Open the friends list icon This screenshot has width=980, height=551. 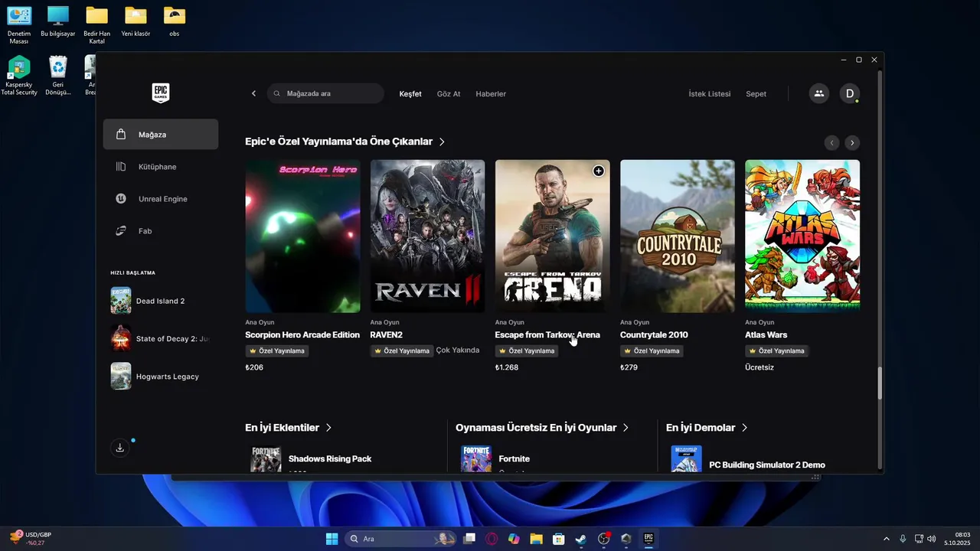(x=819, y=93)
